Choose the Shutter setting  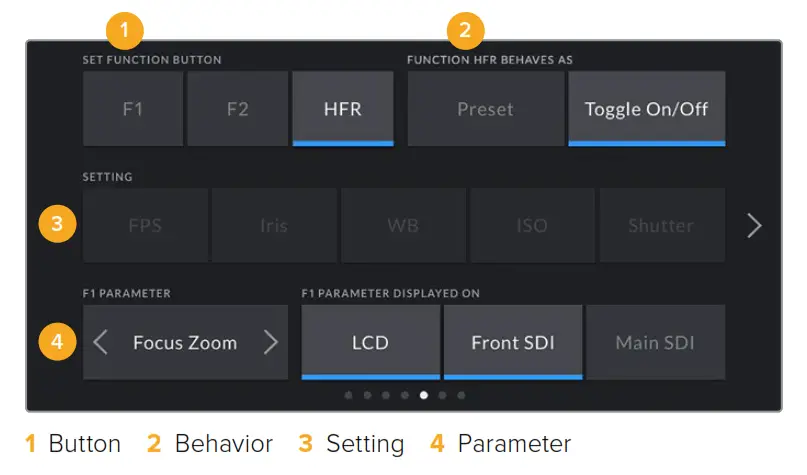pyautogui.click(x=661, y=225)
